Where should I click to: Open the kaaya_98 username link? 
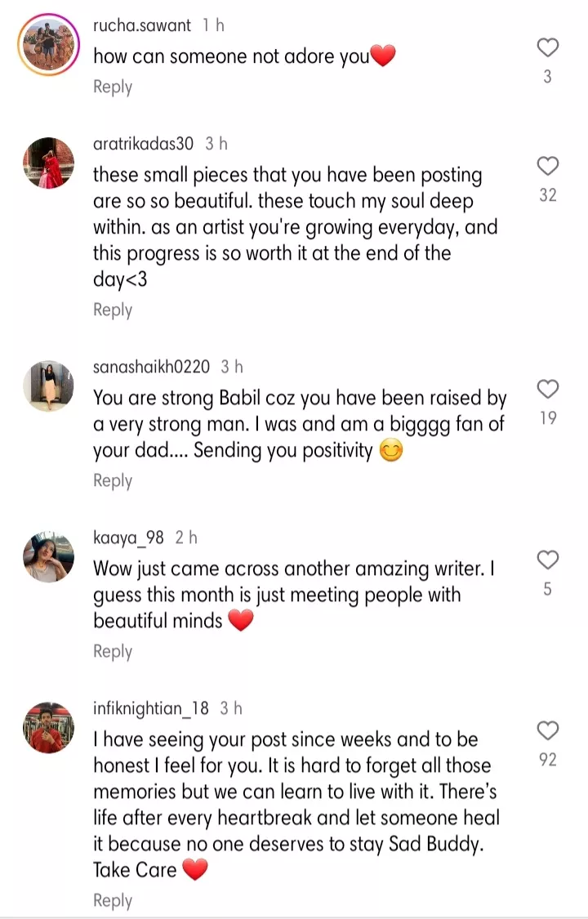pyautogui.click(x=128, y=538)
